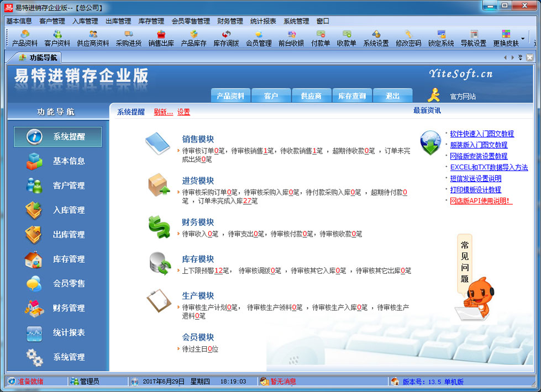Open 统计报表 in the navigation sidebar
Screen dimensions: 541x392
57,332
